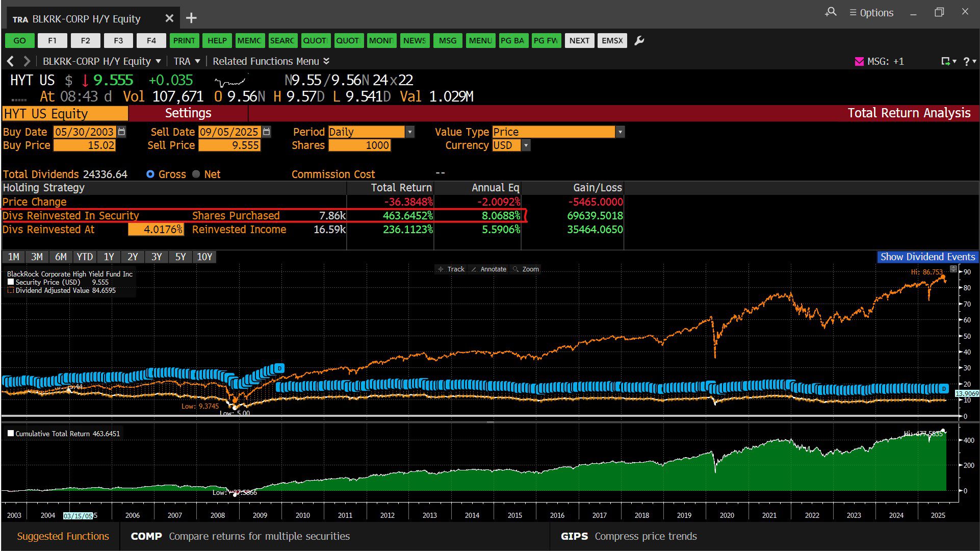The image size is (980, 551).
Task: Toggle Dividend Adjusted Value legend checkbox
Action: pyautogui.click(x=11, y=290)
